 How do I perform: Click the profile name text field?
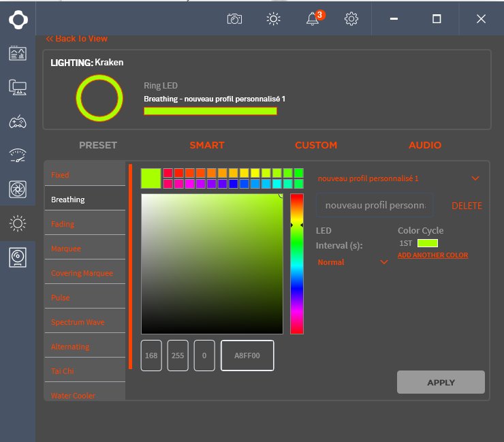pyautogui.click(x=375, y=205)
